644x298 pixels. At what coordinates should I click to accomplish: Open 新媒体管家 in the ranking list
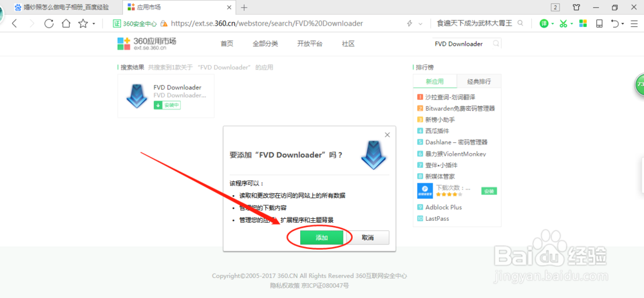coord(441,176)
